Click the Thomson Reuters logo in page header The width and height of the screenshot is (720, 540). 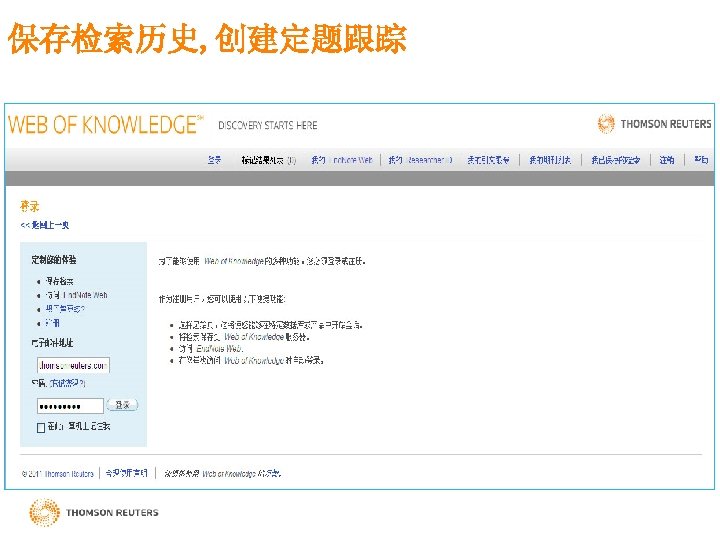[x=654, y=124]
